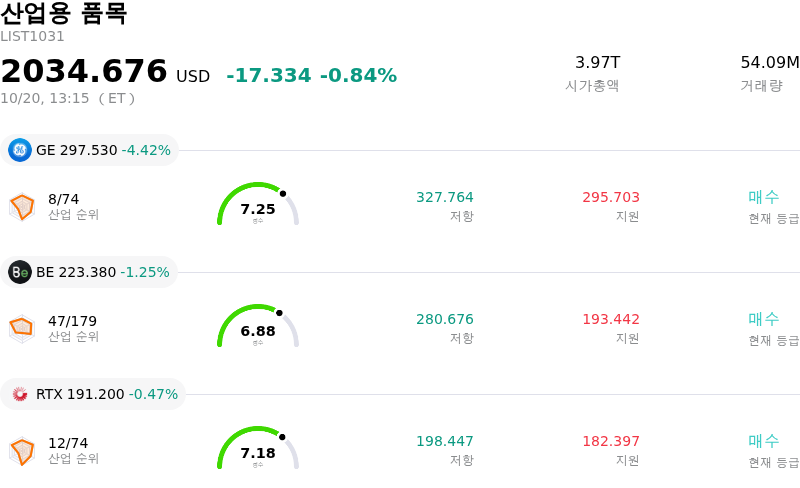This screenshot has height=488, width=800.
Task: Click GE support value 295.703
Action: (x=611, y=197)
